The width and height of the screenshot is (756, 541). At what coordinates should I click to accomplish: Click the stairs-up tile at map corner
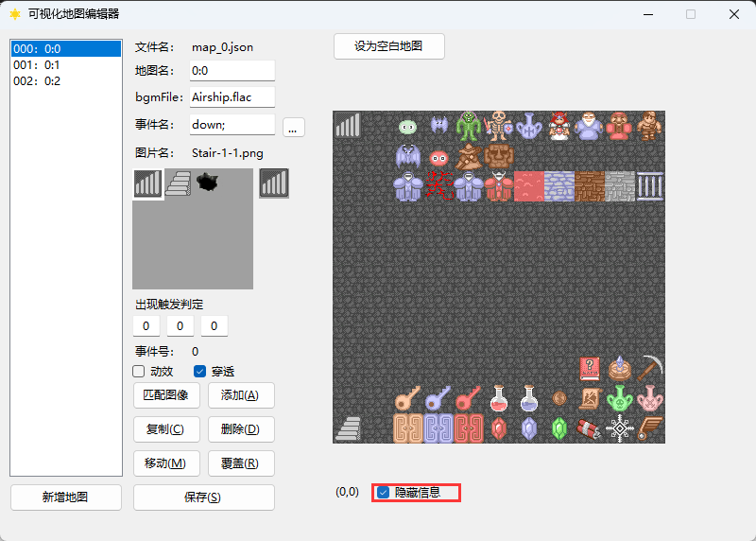[348, 126]
